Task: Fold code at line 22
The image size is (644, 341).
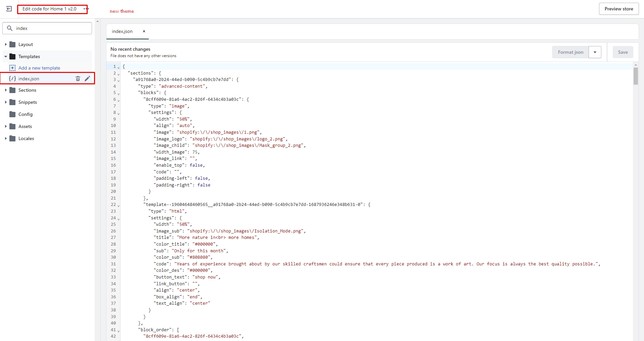Action: pyautogui.click(x=119, y=206)
